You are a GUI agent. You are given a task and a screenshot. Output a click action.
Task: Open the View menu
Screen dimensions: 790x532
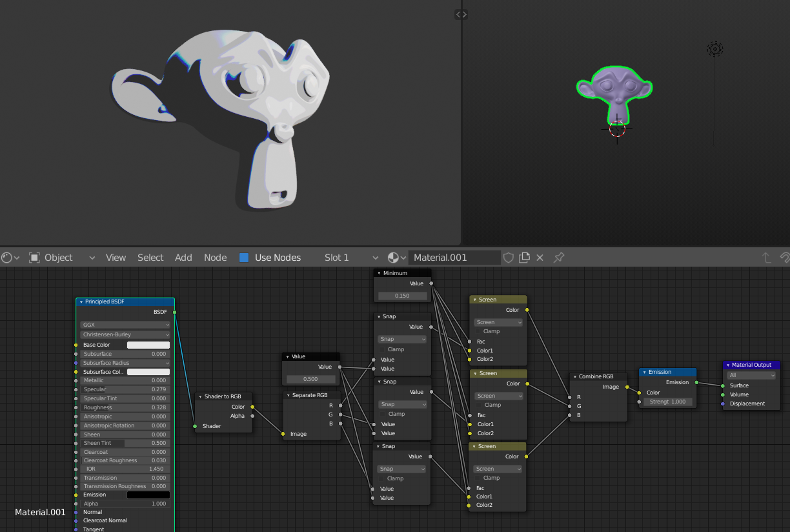tap(116, 257)
